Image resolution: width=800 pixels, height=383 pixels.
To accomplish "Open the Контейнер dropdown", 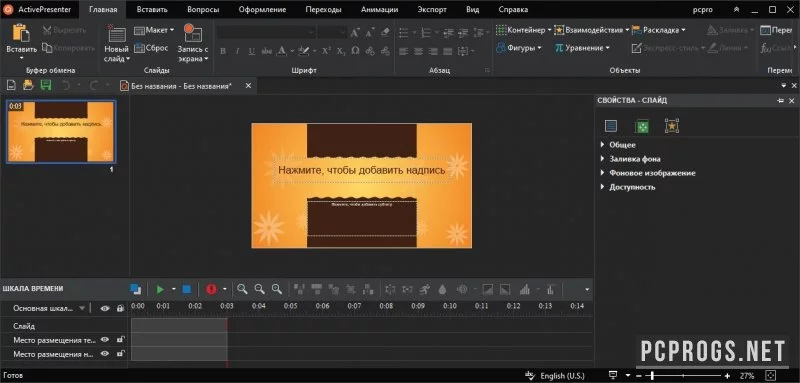I will point(524,30).
